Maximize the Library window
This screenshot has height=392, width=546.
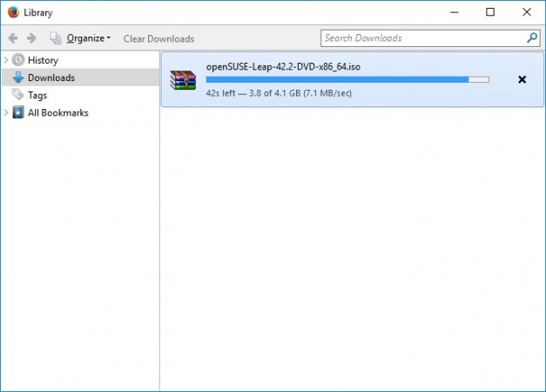(x=490, y=12)
